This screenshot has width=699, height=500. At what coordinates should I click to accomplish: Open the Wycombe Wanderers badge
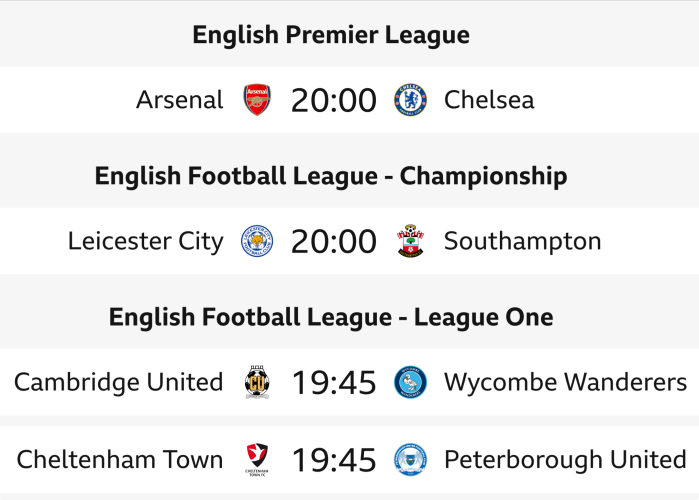(410, 382)
